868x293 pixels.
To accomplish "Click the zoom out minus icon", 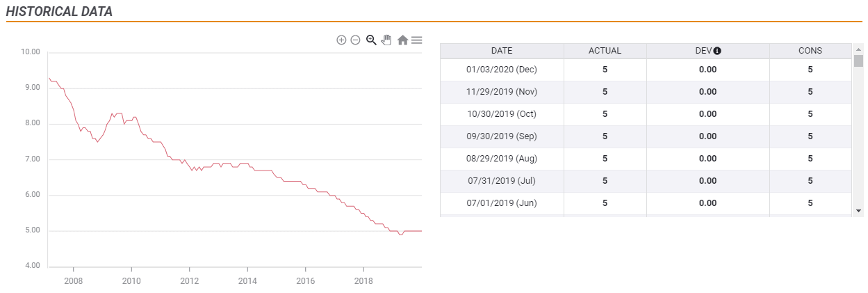I will tap(355, 40).
